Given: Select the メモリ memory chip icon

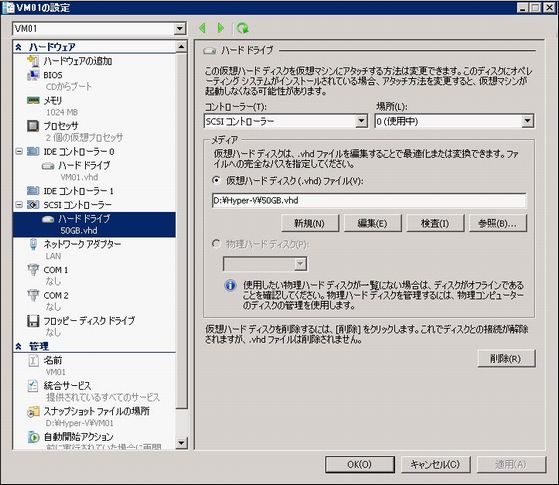Looking at the screenshot, I should pos(33,100).
